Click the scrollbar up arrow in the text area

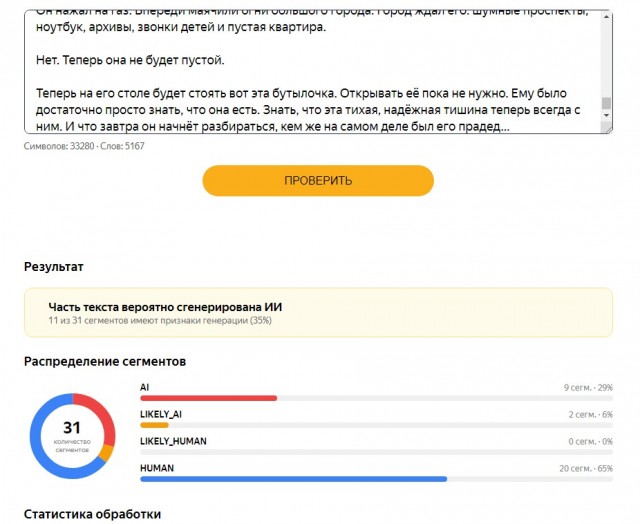[607, 17]
